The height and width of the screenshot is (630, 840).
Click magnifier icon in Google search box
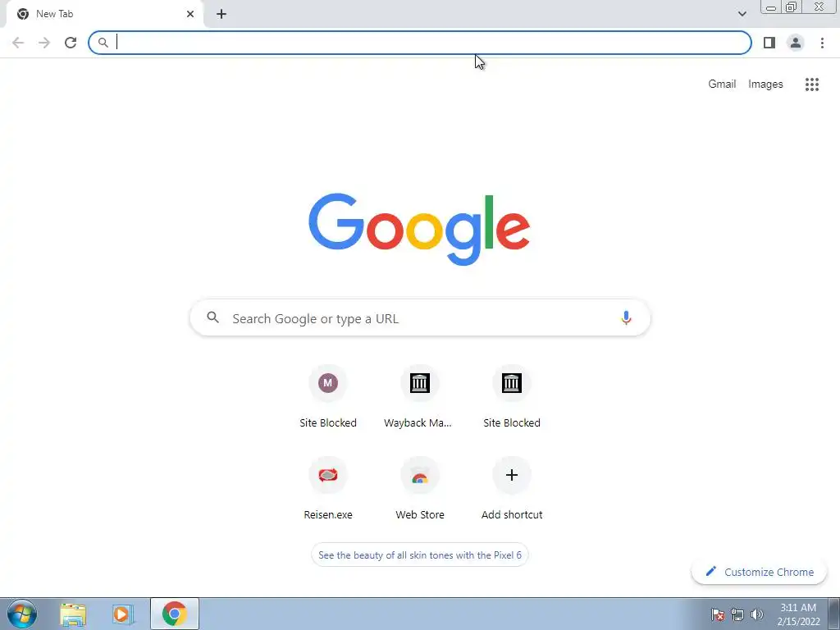point(212,317)
